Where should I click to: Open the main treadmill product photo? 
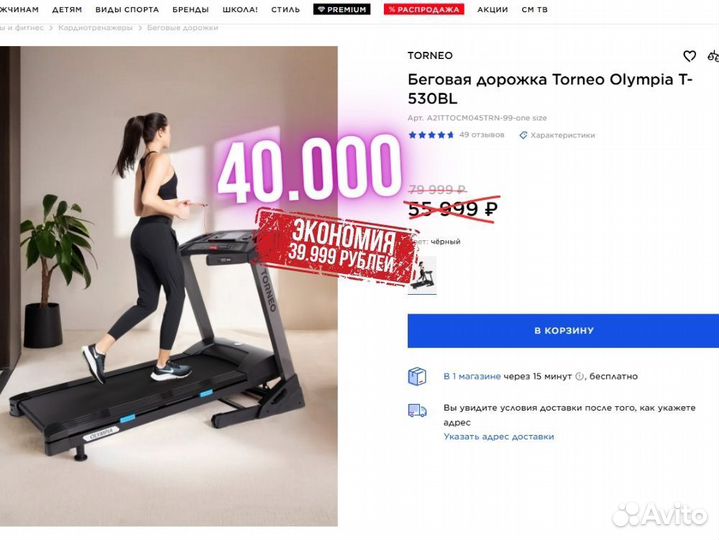[169, 286]
